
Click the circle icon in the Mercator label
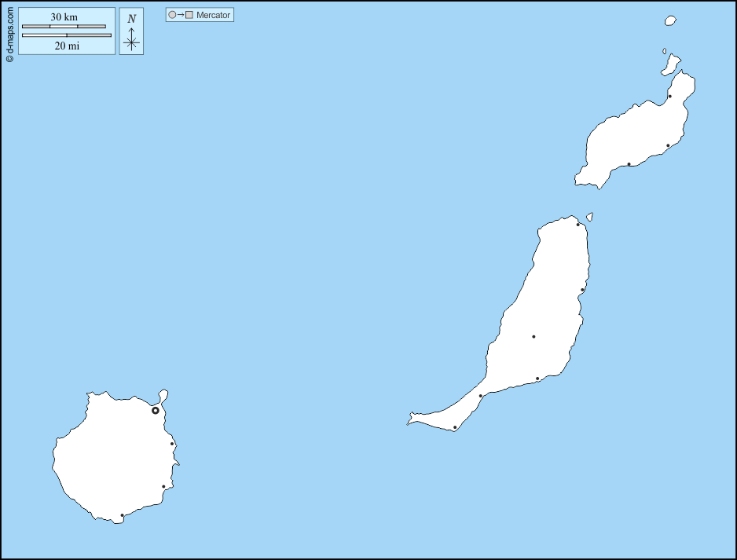pyautogui.click(x=172, y=15)
